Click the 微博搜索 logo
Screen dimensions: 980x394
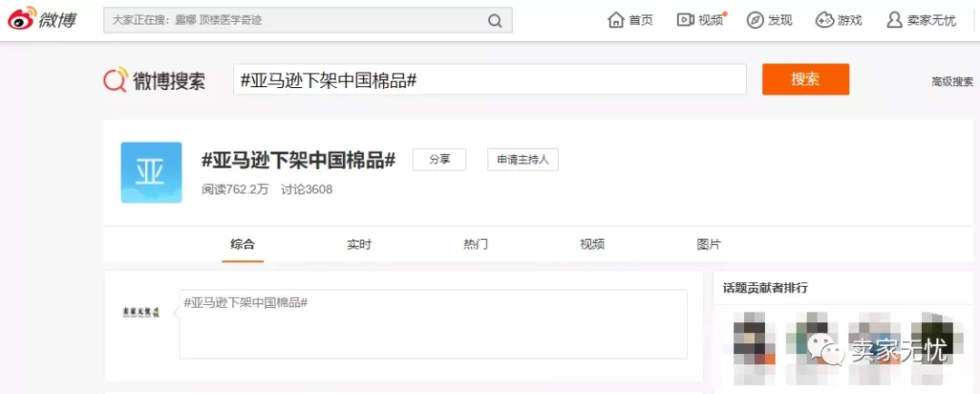point(154,79)
